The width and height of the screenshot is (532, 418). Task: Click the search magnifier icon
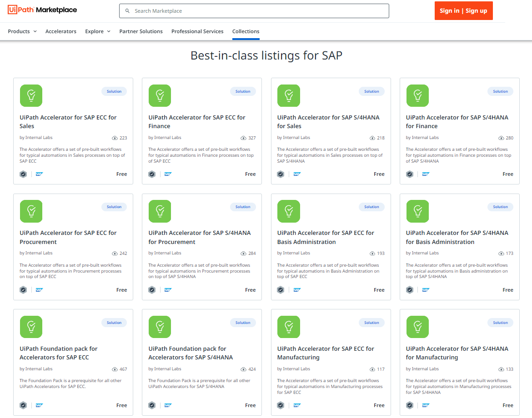pos(127,11)
